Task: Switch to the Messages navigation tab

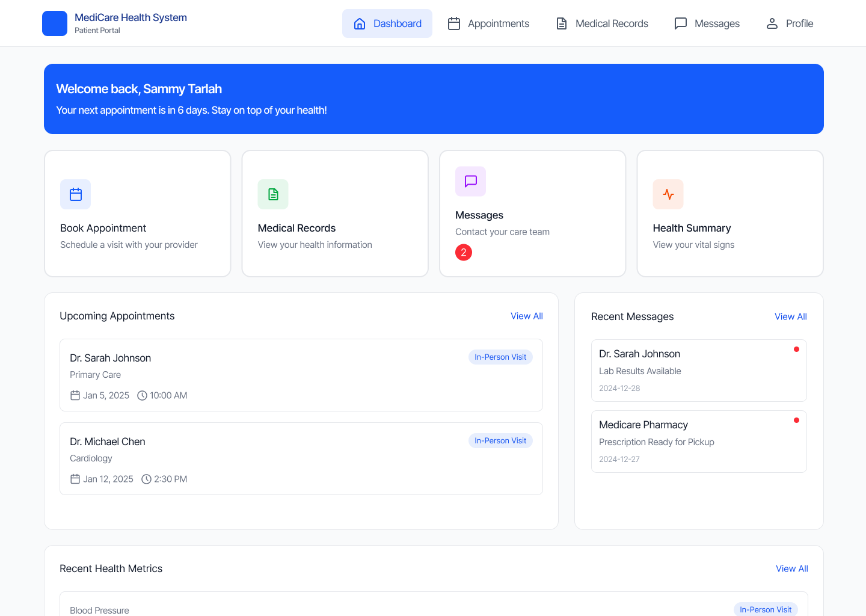Action: (x=707, y=23)
